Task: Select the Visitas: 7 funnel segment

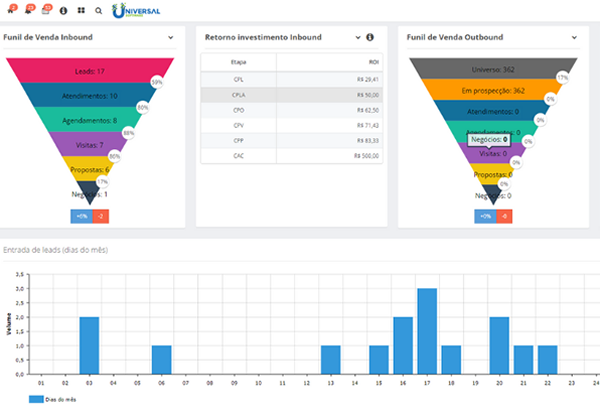Action: (x=90, y=144)
